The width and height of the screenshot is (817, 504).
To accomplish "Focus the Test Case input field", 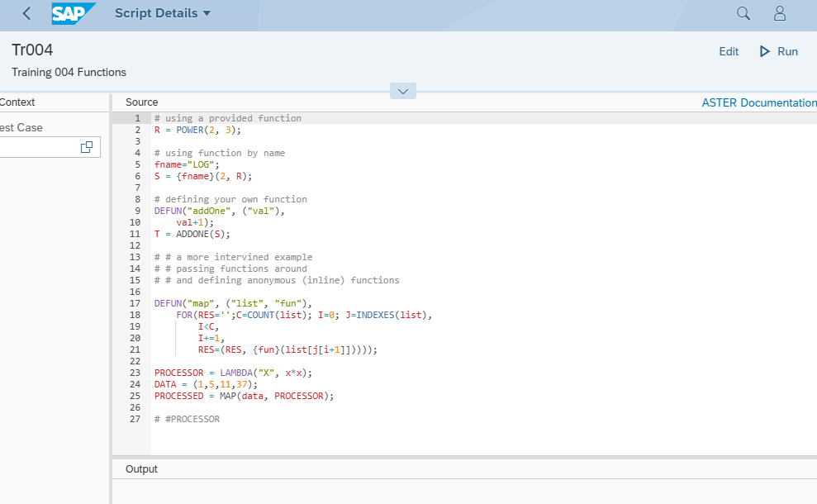I will 37,147.
